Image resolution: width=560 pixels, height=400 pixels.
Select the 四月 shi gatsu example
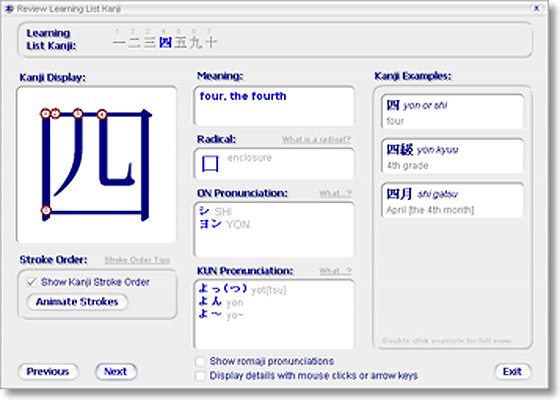(x=452, y=200)
